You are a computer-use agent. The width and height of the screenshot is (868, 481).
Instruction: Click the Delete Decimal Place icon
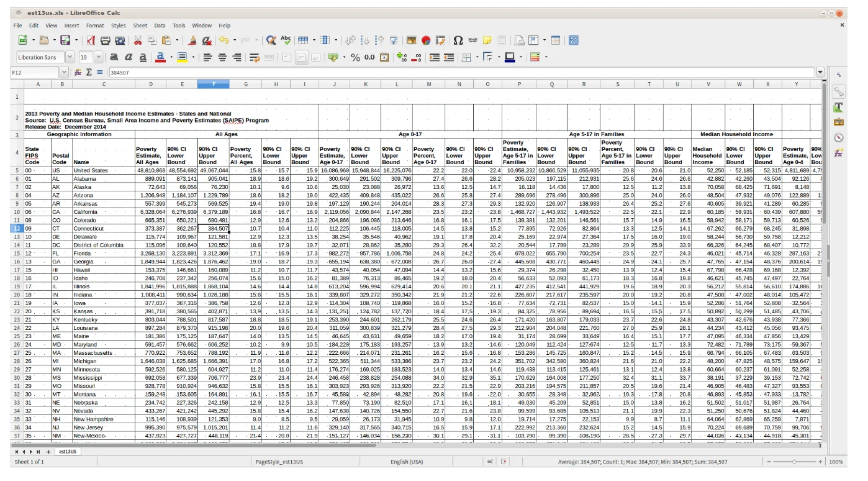tap(416, 57)
